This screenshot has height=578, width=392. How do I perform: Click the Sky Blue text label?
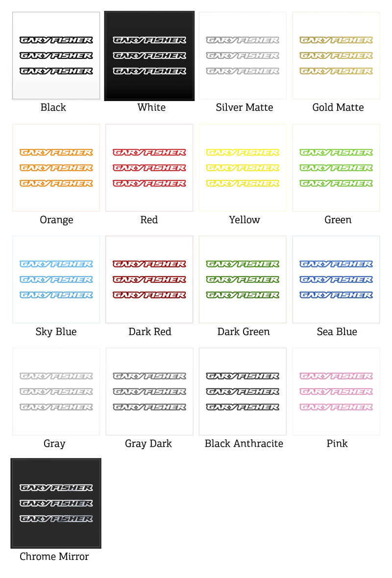point(56,332)
